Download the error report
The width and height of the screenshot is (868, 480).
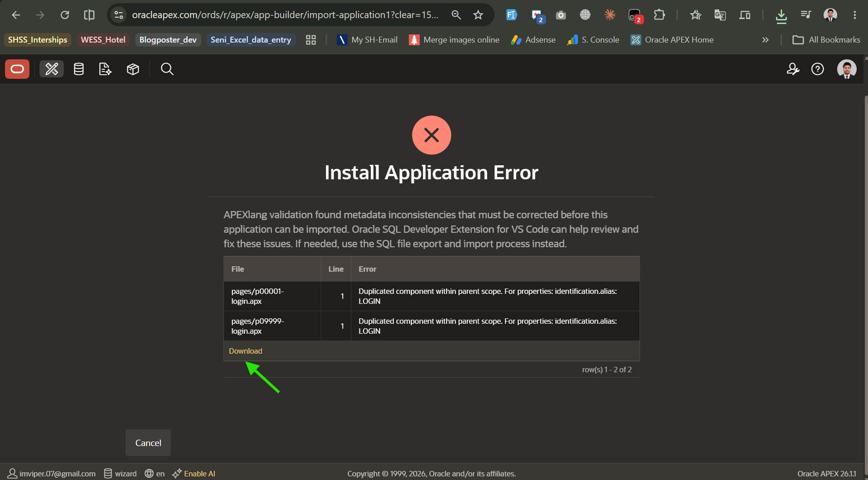click(245, 351)
